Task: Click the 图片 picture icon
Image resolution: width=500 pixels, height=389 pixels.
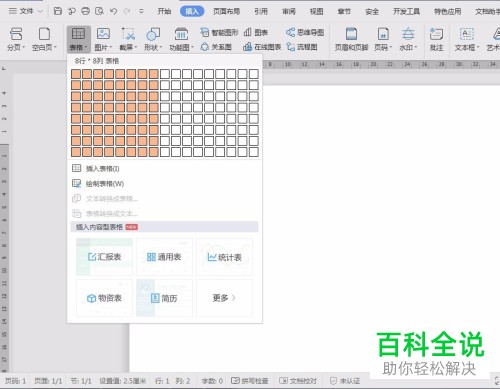Action: 103,34
